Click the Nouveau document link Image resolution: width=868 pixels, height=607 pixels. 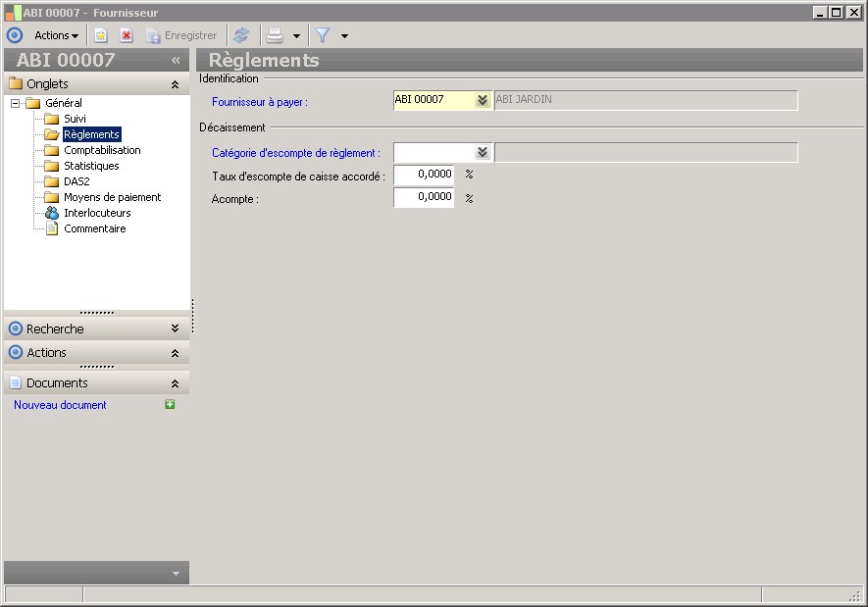pos(60,405)
